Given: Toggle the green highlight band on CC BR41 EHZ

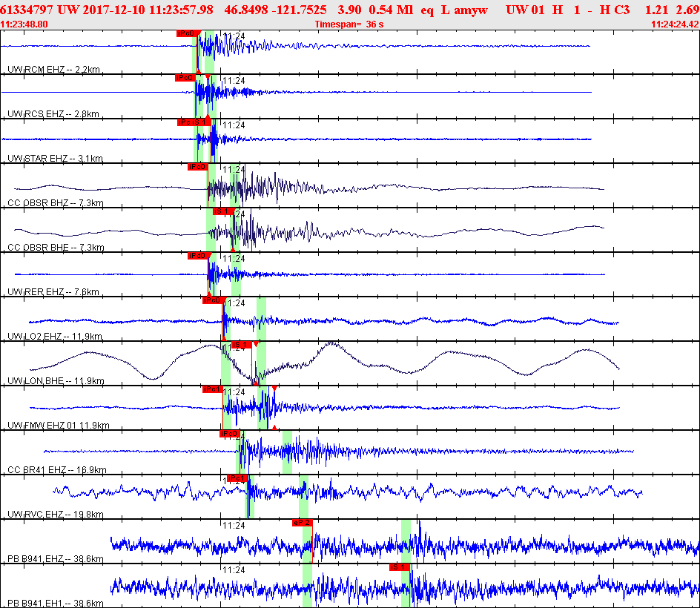Looking at the screenshot, I should (287, 449).
